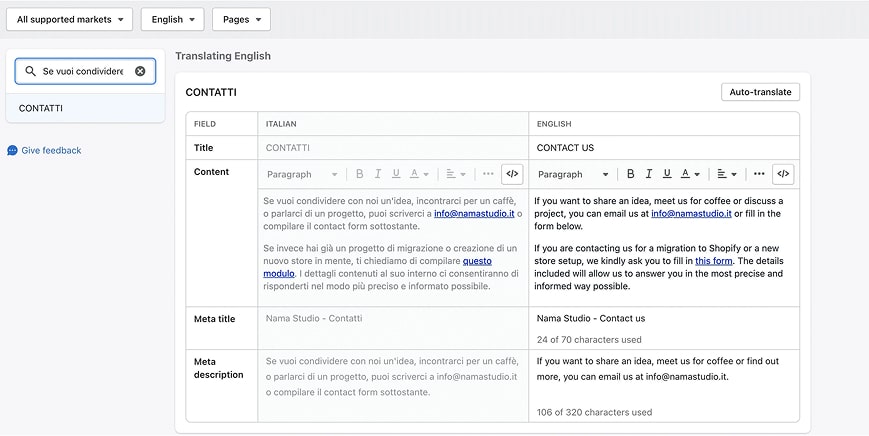The image size is (869, 436).
Task: Click info@namastudio.it link in English content
Action: click(690, 213)
